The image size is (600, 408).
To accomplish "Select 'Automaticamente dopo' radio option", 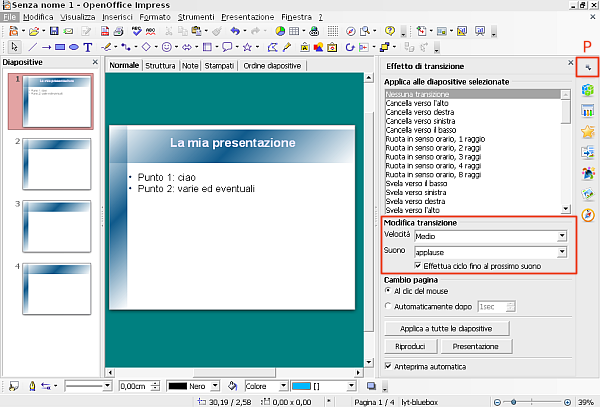I will click(390, 306).
